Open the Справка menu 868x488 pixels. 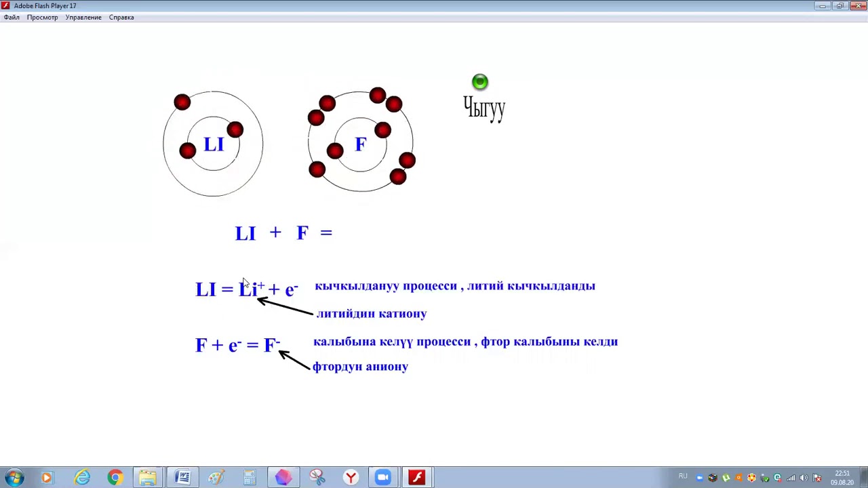tap(121, 17)
